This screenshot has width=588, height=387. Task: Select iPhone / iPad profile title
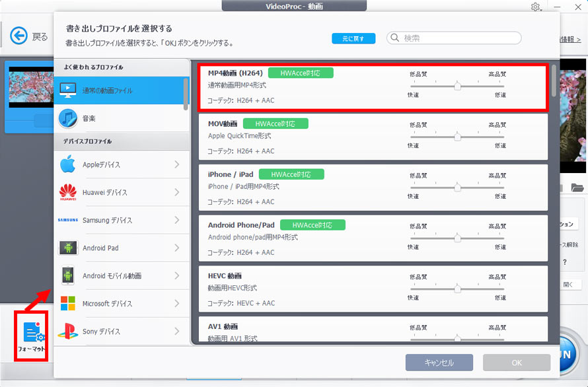(x=231, y=174)
